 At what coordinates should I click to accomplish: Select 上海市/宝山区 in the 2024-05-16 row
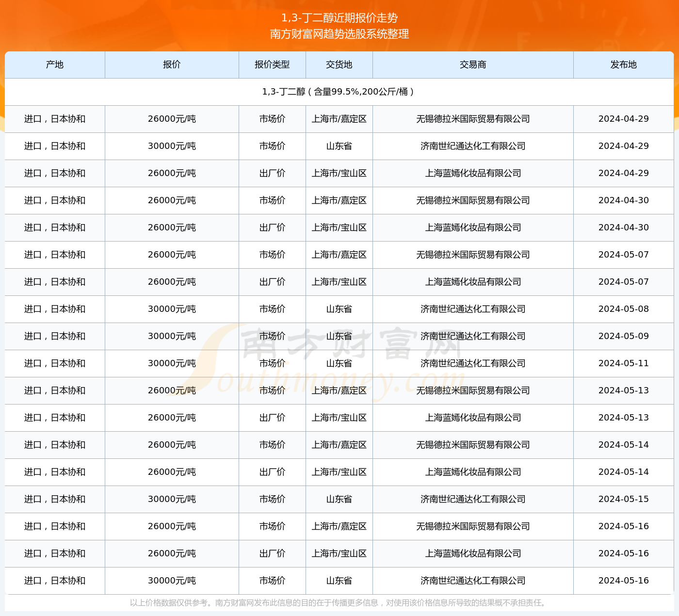tap(339, 553)
